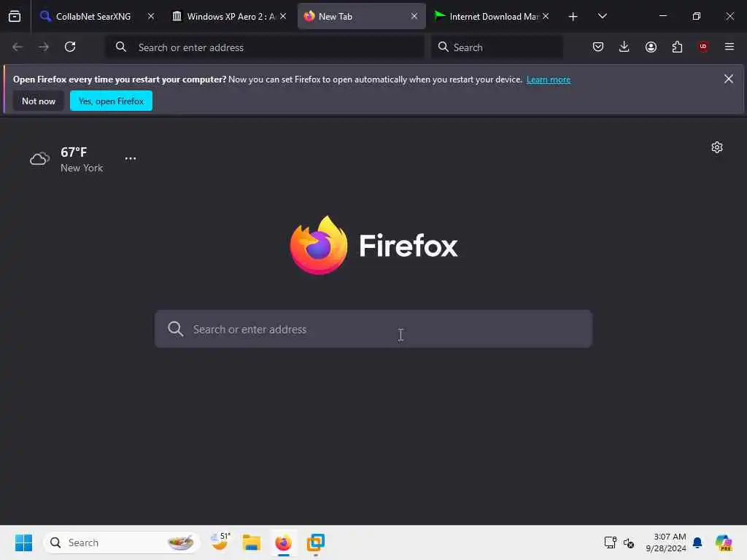
Task: Click Firefox icon in taskbar
Action: (x=284, y=542)
